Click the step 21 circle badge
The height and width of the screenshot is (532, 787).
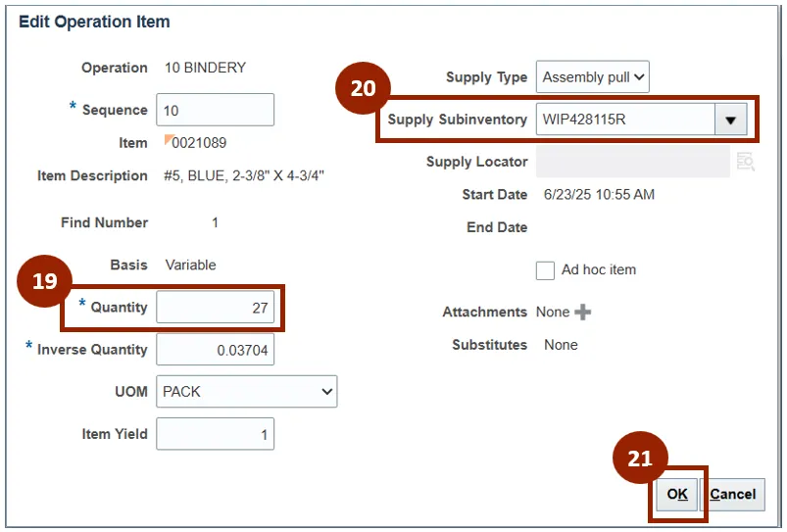(639, 459)
